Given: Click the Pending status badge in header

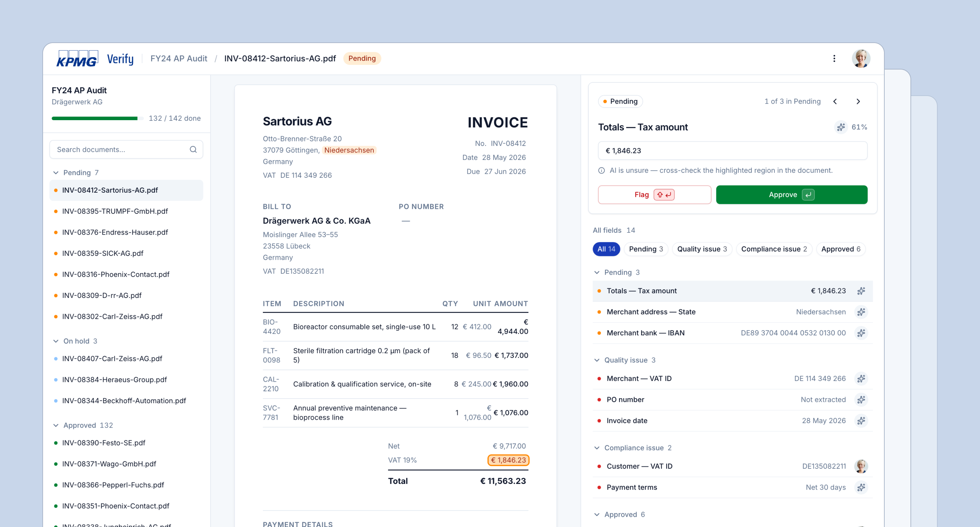Looking at the screenshot, I should (x=362, y=58).
